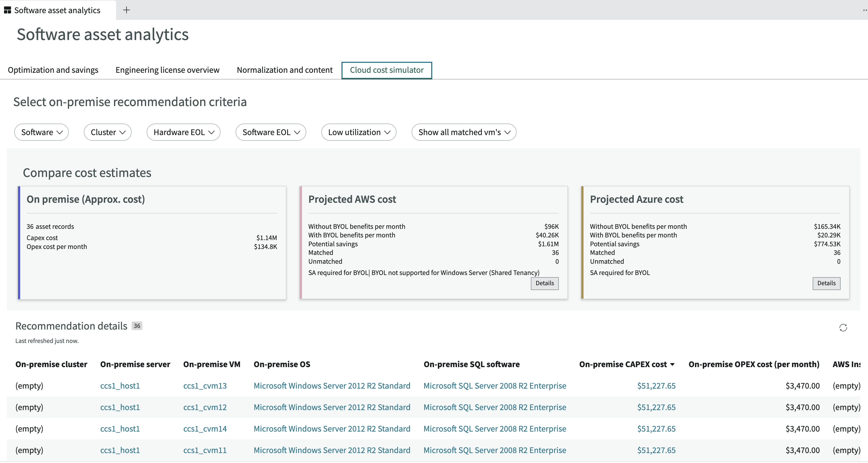The height and width of the screenshot is (463, 868).
Task: Open Show all matched vm's dropdown
Action: point(464,132)
